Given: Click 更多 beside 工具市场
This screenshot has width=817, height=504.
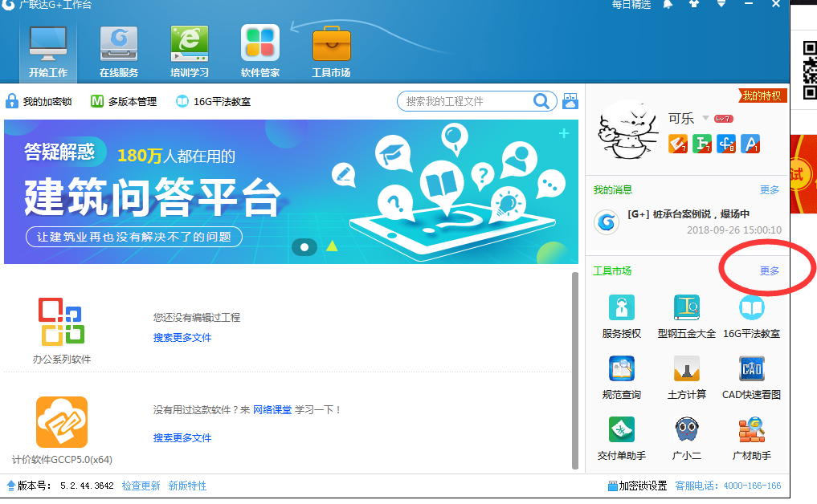Looking at the screenshot, I should [x=770, y=270].
